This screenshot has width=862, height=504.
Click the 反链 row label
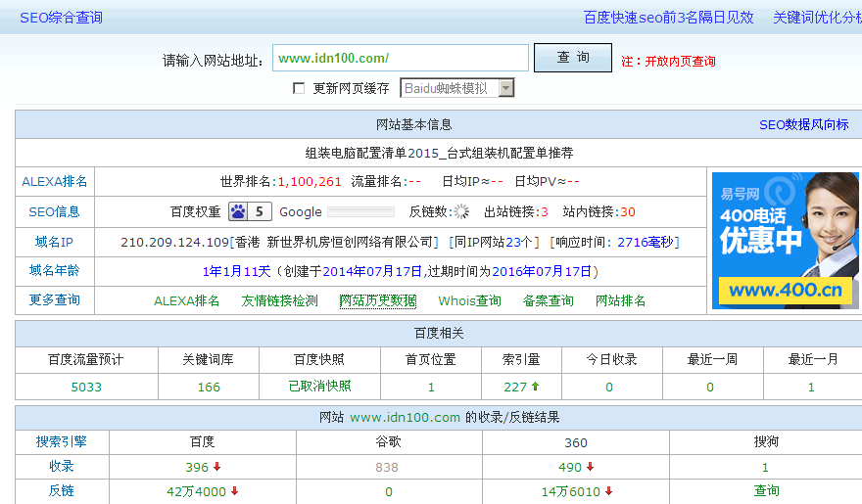pyautogui.click(x=61, y=491)
